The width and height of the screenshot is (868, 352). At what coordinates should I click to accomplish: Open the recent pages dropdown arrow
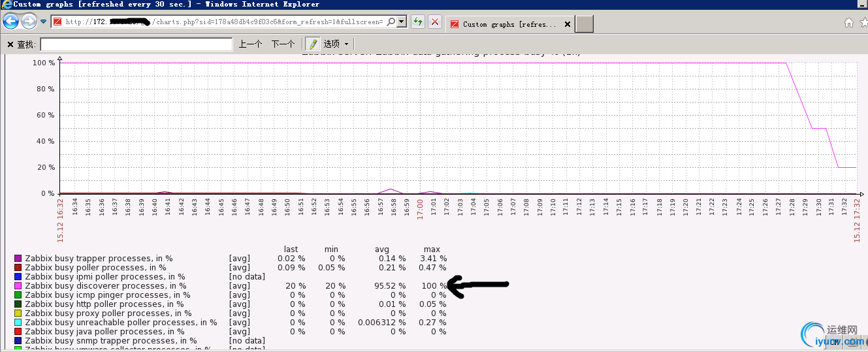[x=43, y=22]
